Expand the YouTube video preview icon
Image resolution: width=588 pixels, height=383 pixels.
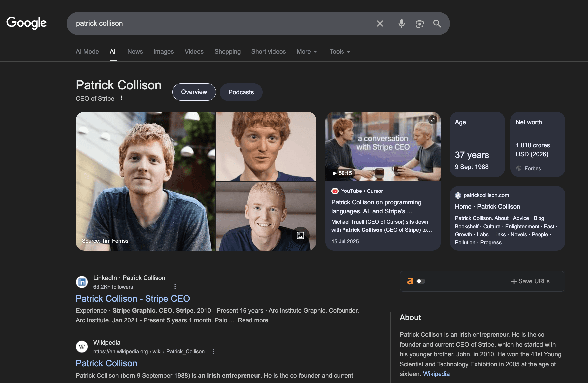point(433,120)
